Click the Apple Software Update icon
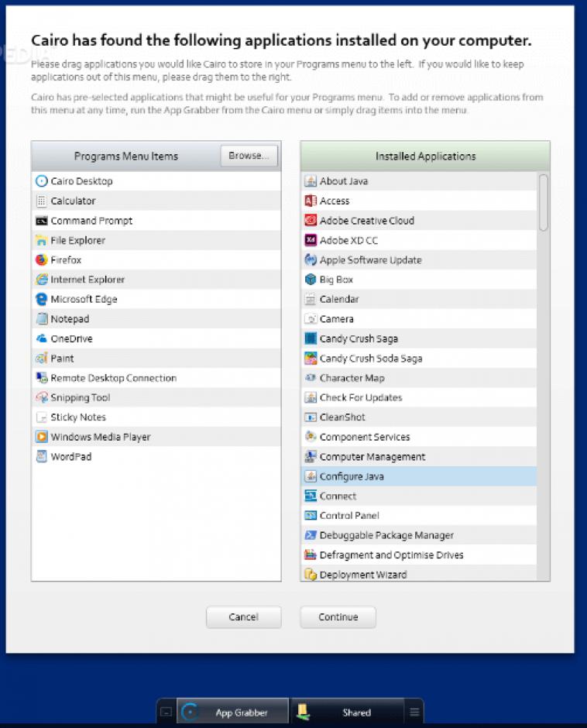587x728 pixels. point(311,259)
